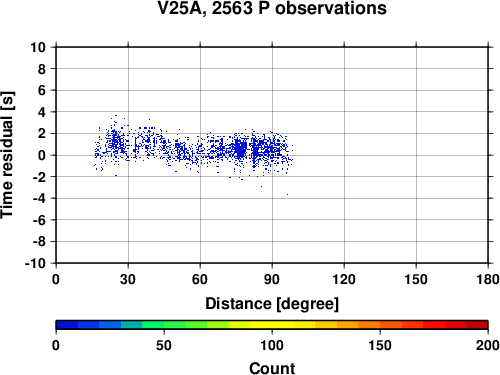Screen dimensions: 500x375
Task: Click the plot title "V25A, 2563 P observations"
Action: pos(272,8)
